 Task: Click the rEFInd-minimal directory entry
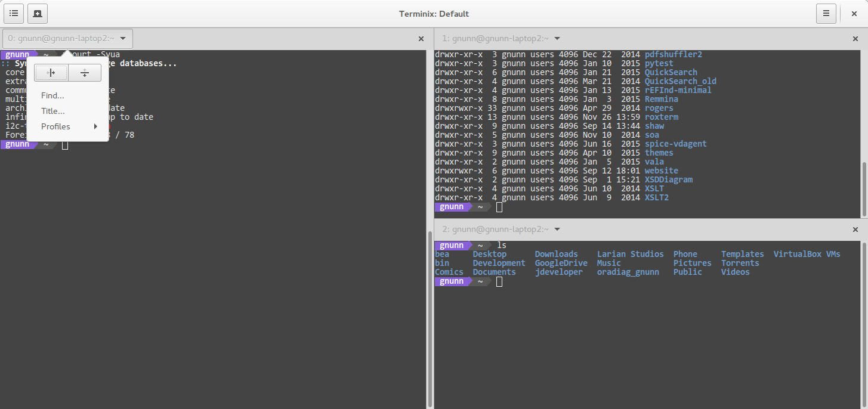tap(678, 90)
